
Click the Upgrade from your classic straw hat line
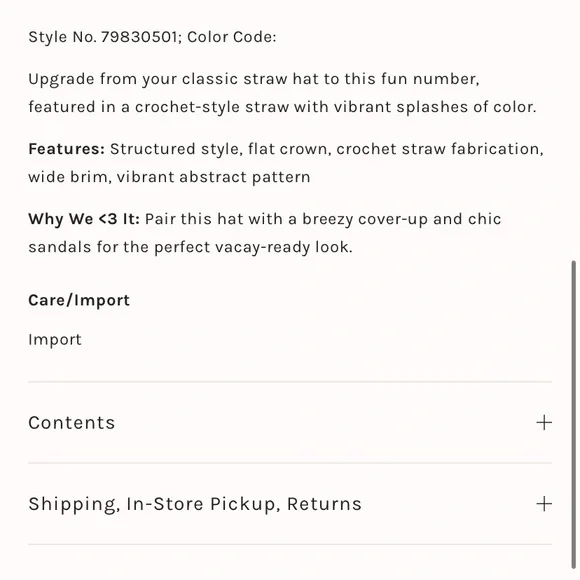click(254, 79)
